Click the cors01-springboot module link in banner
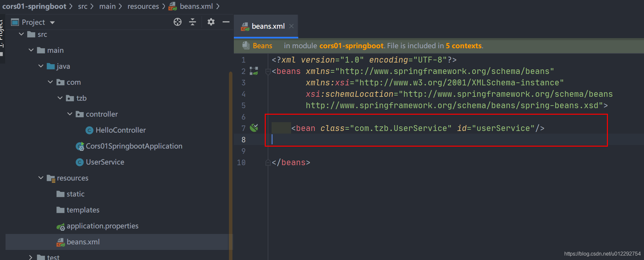 point(351,46)
